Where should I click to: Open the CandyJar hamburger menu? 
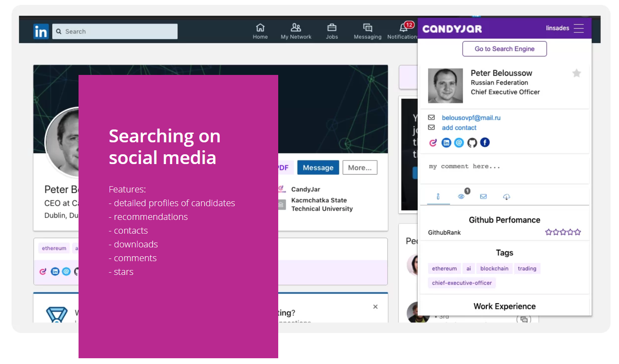(579, 28)
